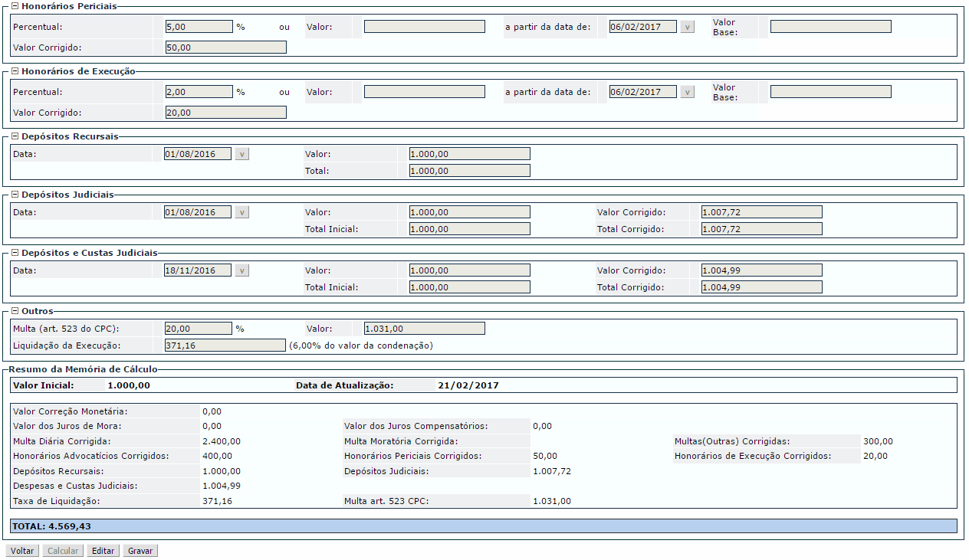Click the 6,00% do valor da condenação note
The image size is (969, 560).
[x=361, y=345]
